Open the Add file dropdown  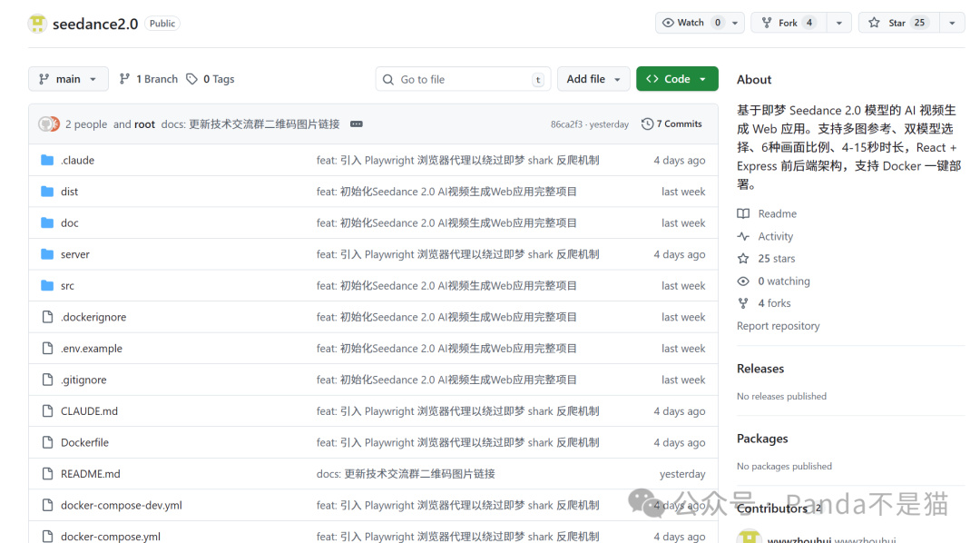pos(593,79)
